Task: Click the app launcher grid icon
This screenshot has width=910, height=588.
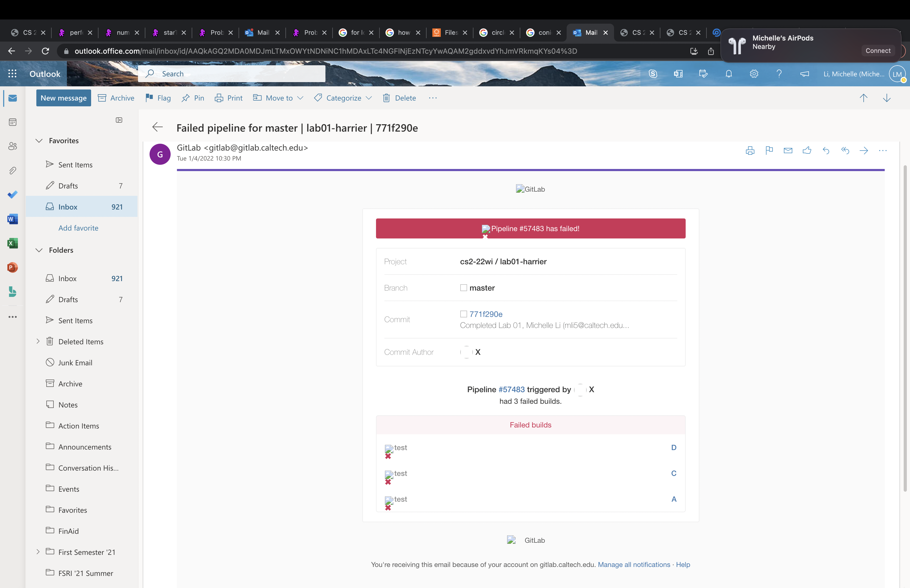Action: point(13,74)
